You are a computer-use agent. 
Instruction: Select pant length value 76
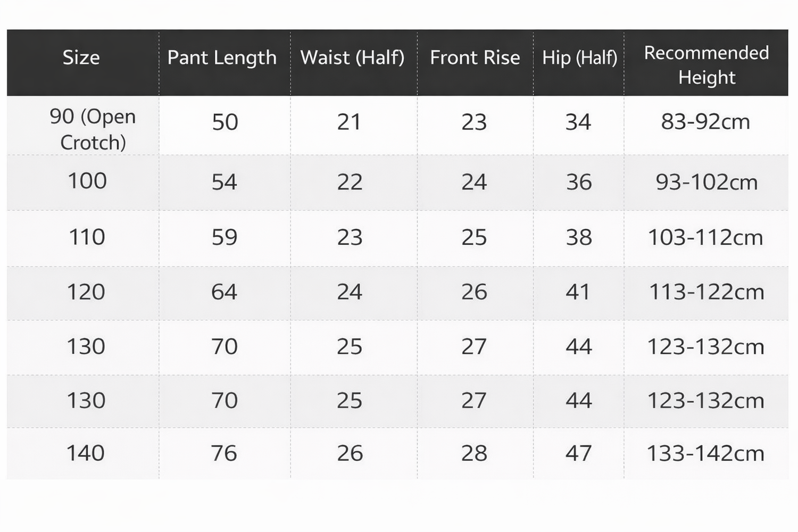[x=224, y=453]
